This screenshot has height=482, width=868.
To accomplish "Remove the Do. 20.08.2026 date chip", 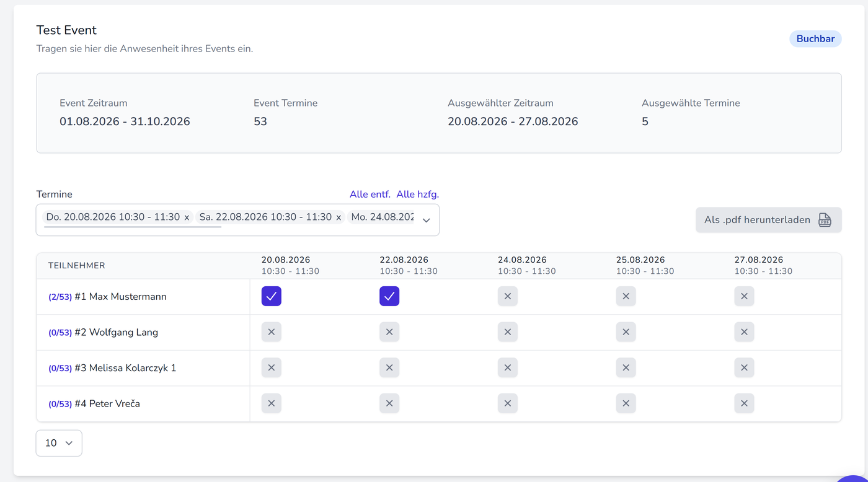I will click(187, 217).
